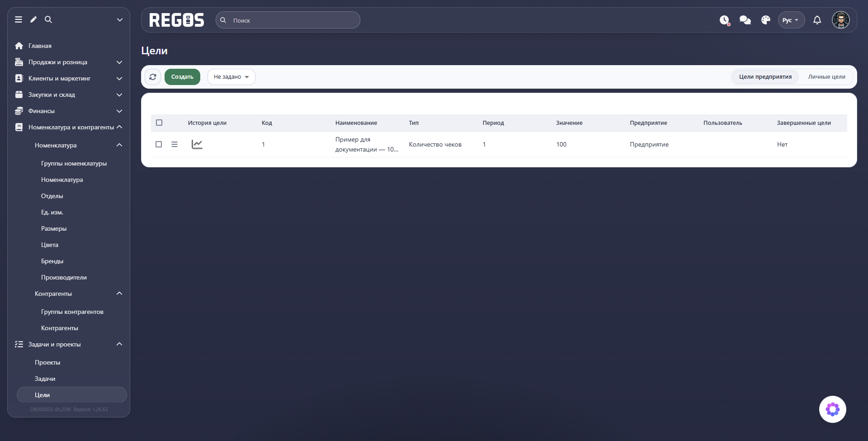This screenshot has height=441, width=868.
Task: Open Бренды in the sidebar
Action: [52, 261]
